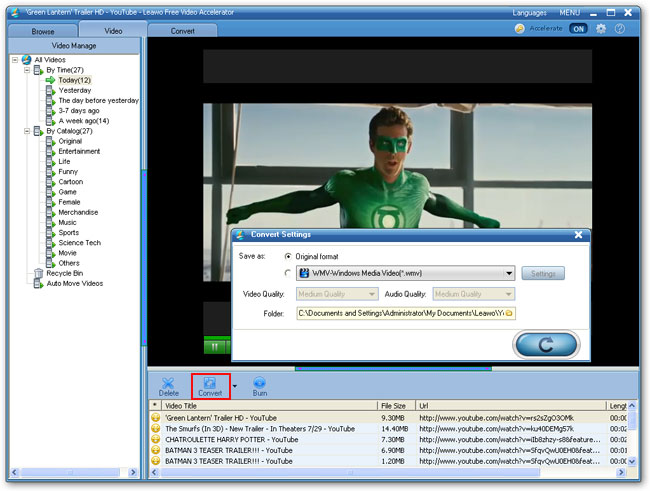Click the Video Manage panel header
This screenshot has width=650, height=491.
pyautogui.click(x=74, y=46)
